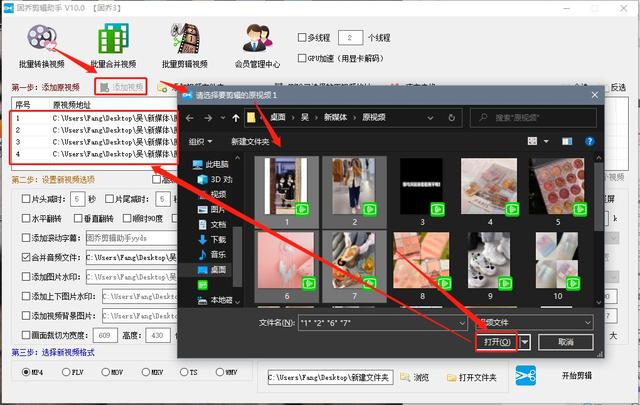Click the 取消 button
The height and width of the screenshot is (405, 640).
click(566, 342)
